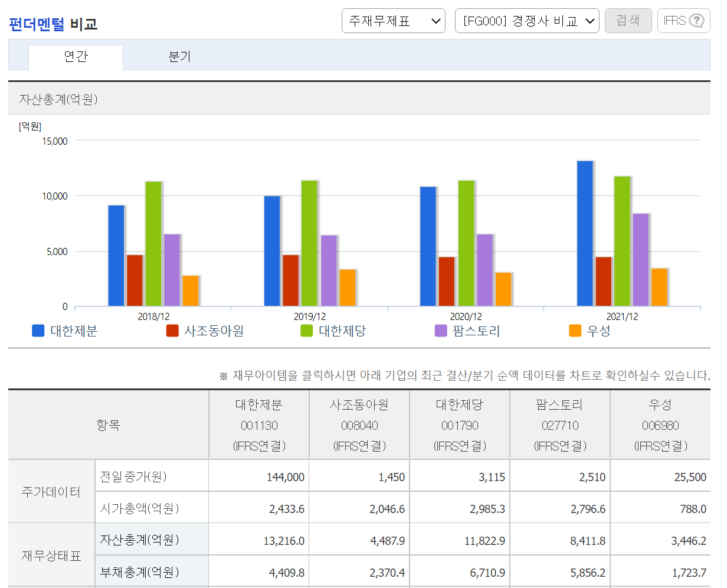Click the 주가데이터 category cell

click(x=51, y=492)
